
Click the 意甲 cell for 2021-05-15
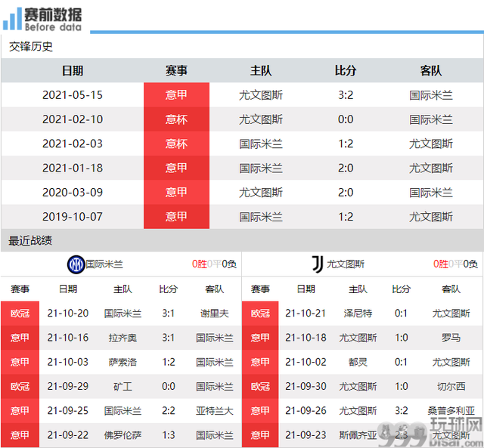point(176,94)
